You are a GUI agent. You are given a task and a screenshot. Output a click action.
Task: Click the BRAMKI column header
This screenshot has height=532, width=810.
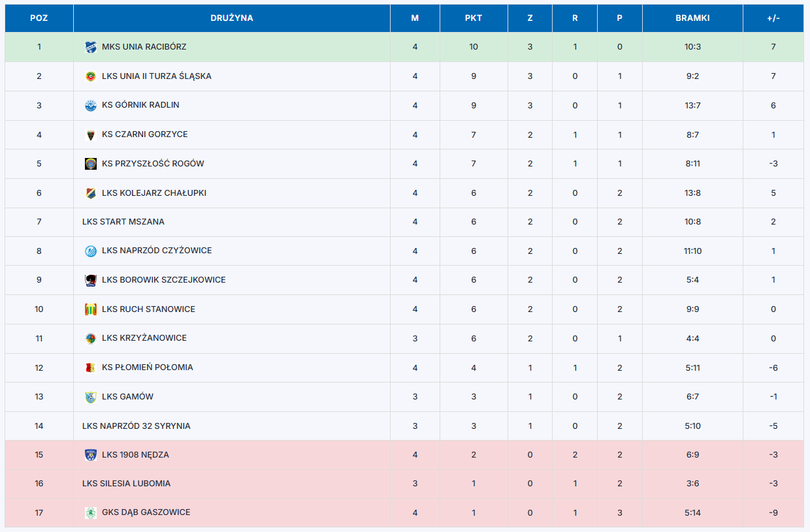(x=692, y=18)
